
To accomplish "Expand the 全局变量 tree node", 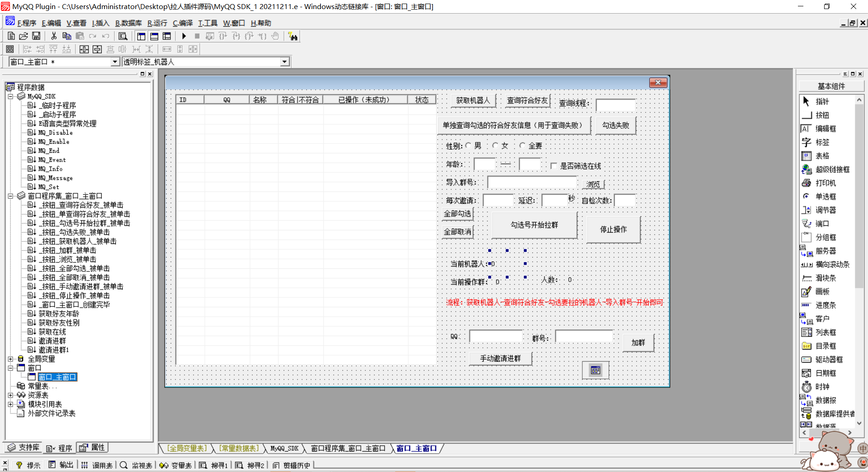I will point(10,359).
